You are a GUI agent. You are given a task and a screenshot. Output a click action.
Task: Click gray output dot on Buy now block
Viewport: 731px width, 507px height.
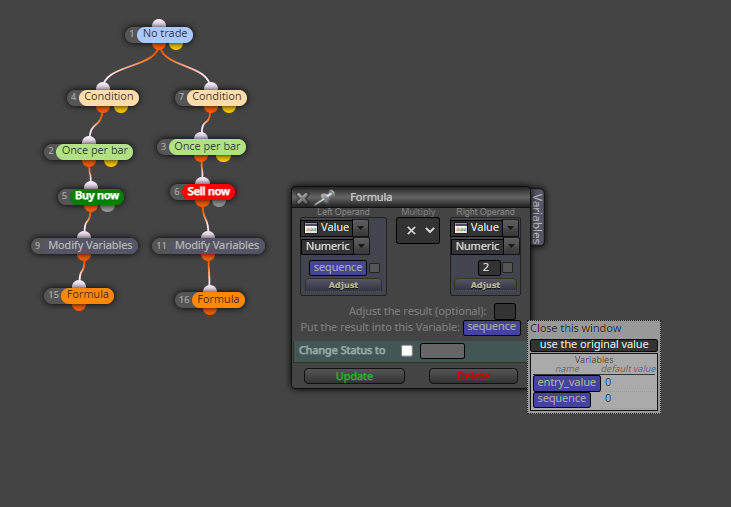[x=108, y=208]
